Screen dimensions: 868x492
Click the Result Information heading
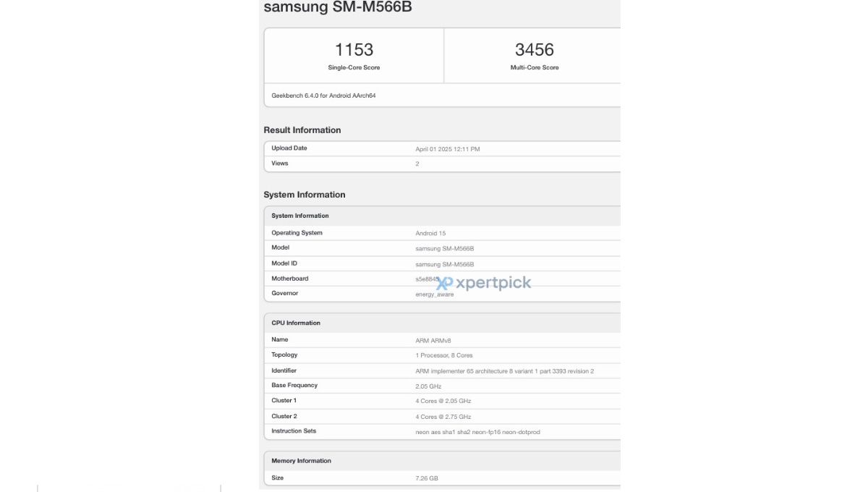coord(302,130)
